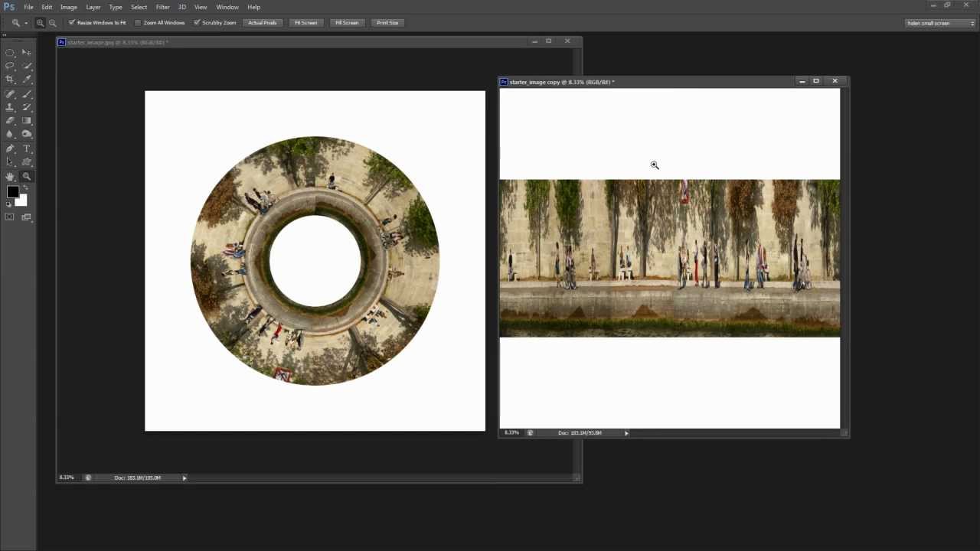Click the Fill Screen button
Viewport: 980px width, 551px height.
point(347,23)
